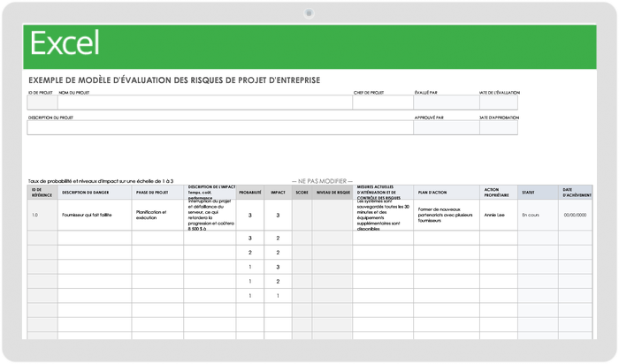Click the 'En cours' status cell

tap(538, 215)
